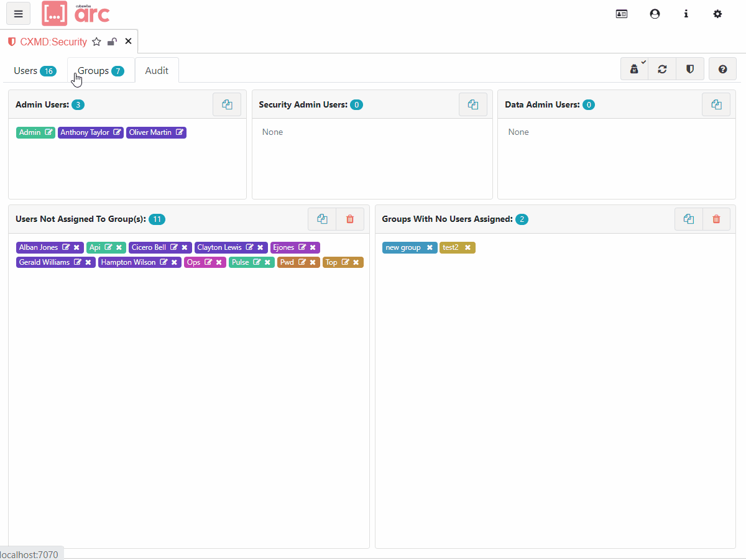Remove the Cicero Bell user

point(185,247)
